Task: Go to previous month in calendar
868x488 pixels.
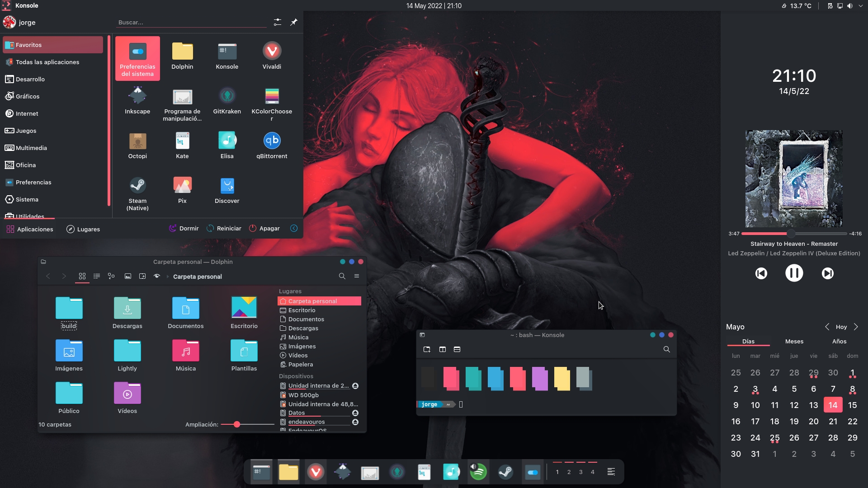Action: [827, 327]
